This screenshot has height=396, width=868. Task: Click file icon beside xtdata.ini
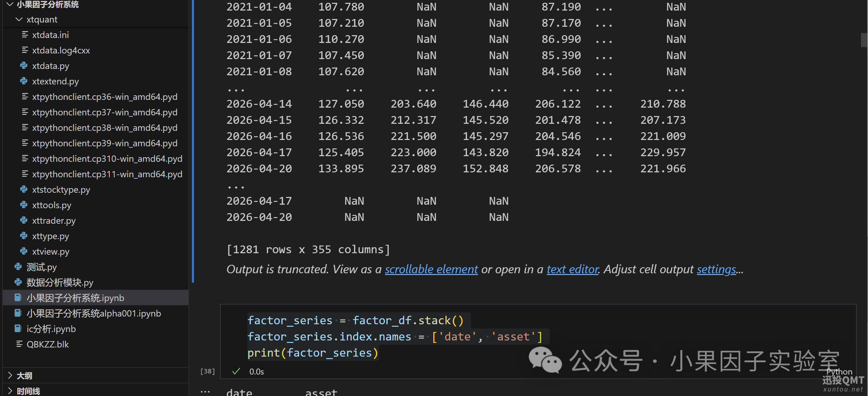(25, 35)
